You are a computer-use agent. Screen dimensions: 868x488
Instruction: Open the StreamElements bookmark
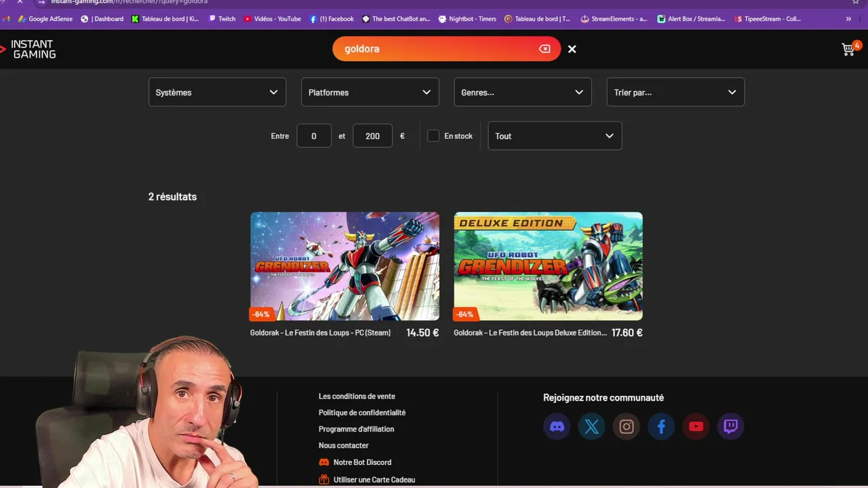click(x=614, y=19)
